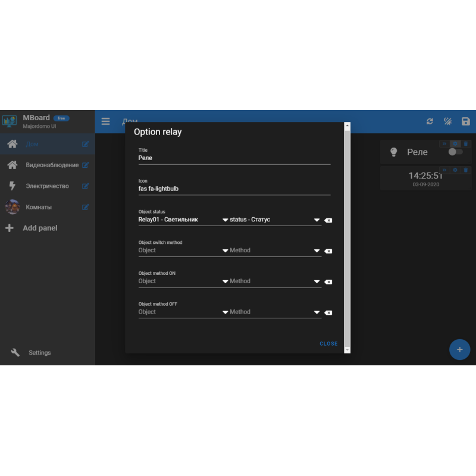Viewport: 476px width, 476px height.
Task: Open Settings in the sidebar
Action: [39, 353]
